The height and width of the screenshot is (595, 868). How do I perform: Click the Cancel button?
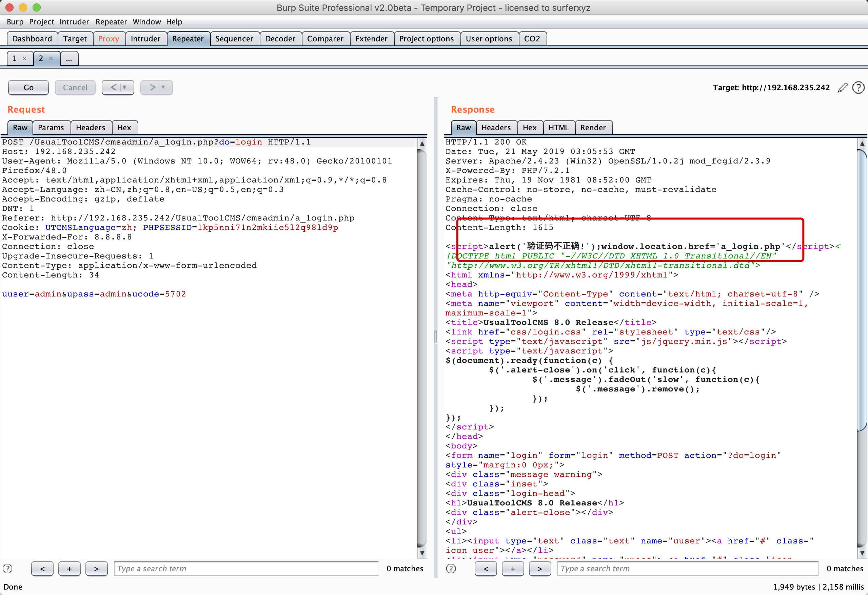[x=75, y=88]
